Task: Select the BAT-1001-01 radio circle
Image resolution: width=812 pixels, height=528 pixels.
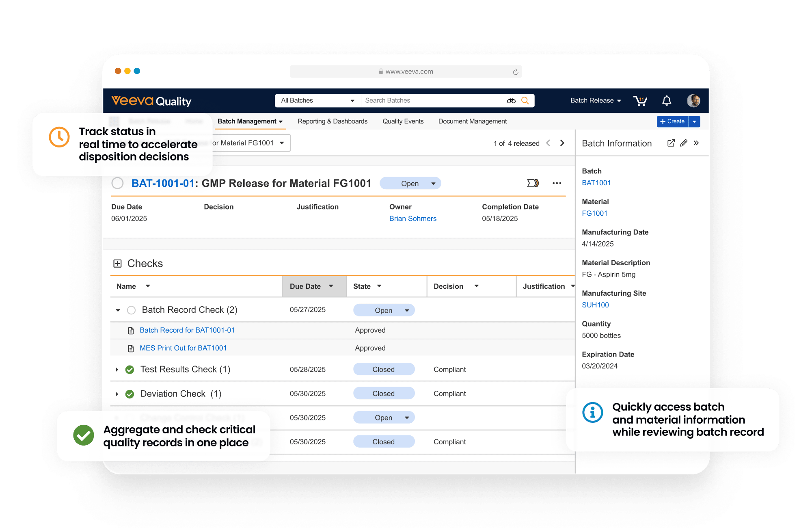Action: (118, 183)
